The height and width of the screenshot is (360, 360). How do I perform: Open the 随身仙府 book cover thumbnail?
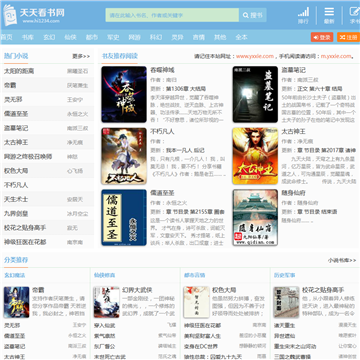255,218
